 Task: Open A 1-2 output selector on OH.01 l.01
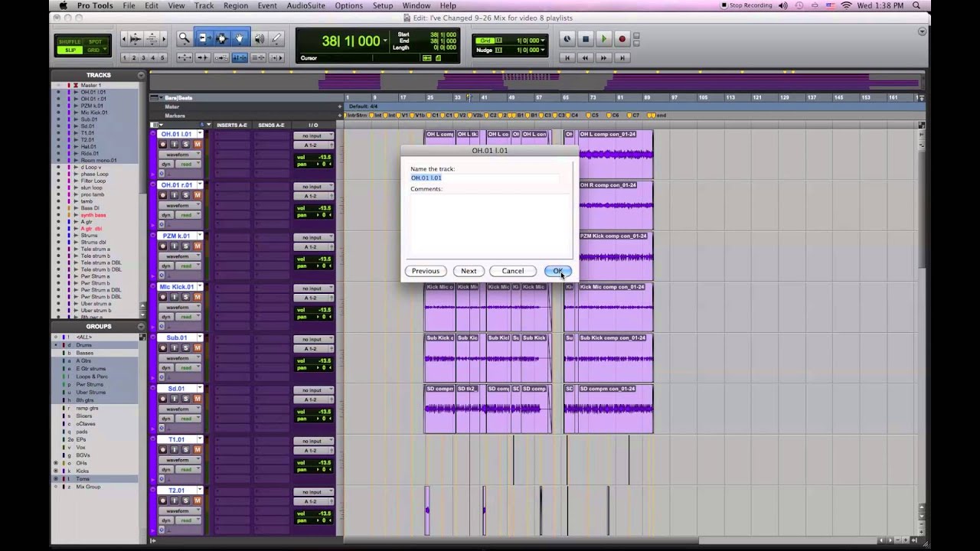tap(314, 145)
